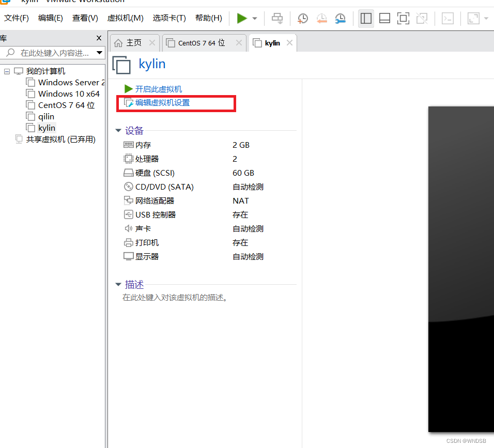Click the speaker icon beside 声卡
The image size is (494, 448).
tap(129, 228)
